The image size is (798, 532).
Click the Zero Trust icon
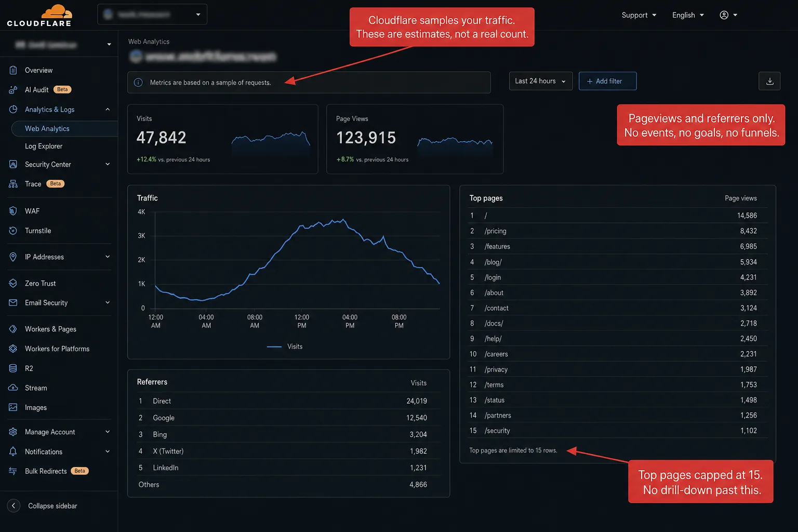tap(13, 283)
